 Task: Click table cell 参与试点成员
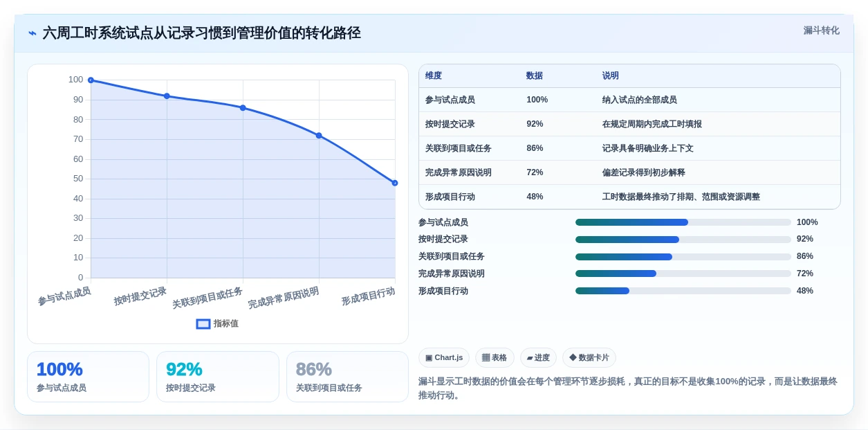(450, 100)
